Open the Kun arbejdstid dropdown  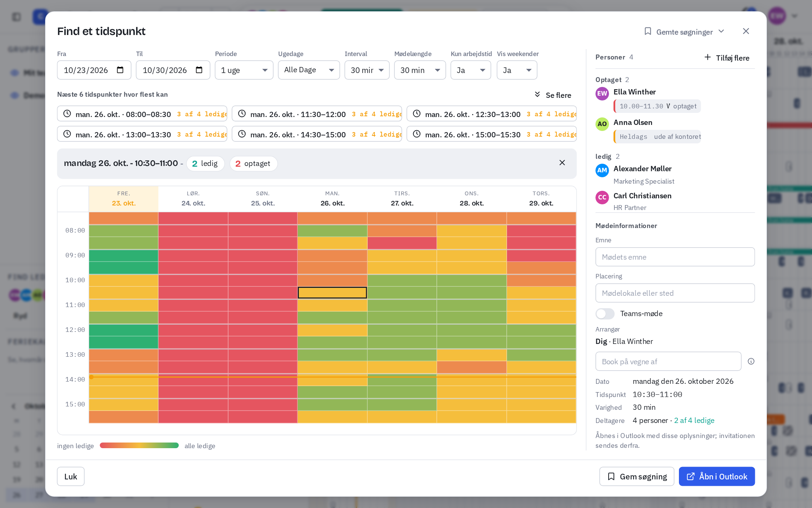(471, 70)
